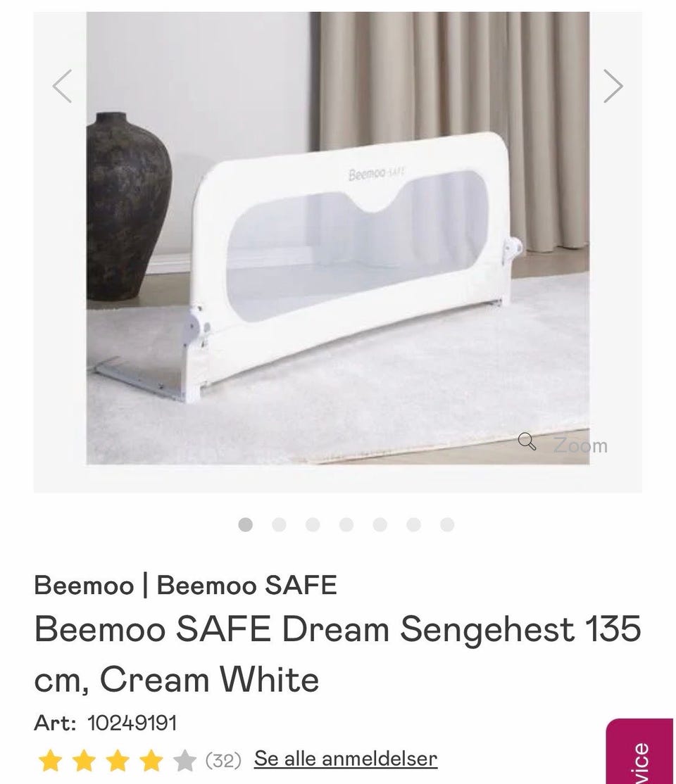
Task: Open the Beemoo SAFE series link
Action: click(246, 585)
